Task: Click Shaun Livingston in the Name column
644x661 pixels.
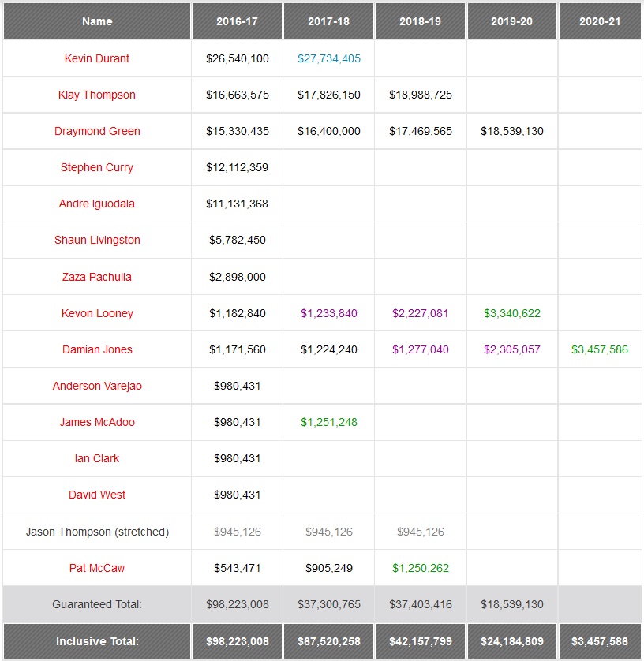Action: (97, 240)
